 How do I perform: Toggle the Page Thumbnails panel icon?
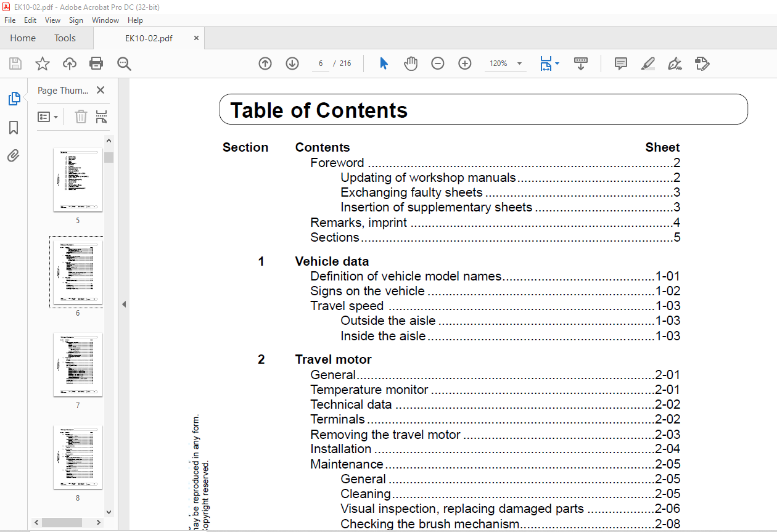tap(14, 99)
